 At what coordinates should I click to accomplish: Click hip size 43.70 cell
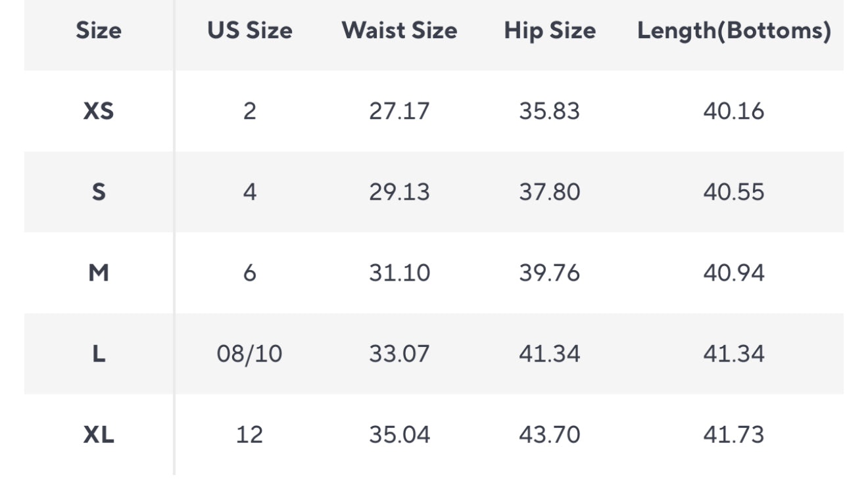click(x=550, y=434)
